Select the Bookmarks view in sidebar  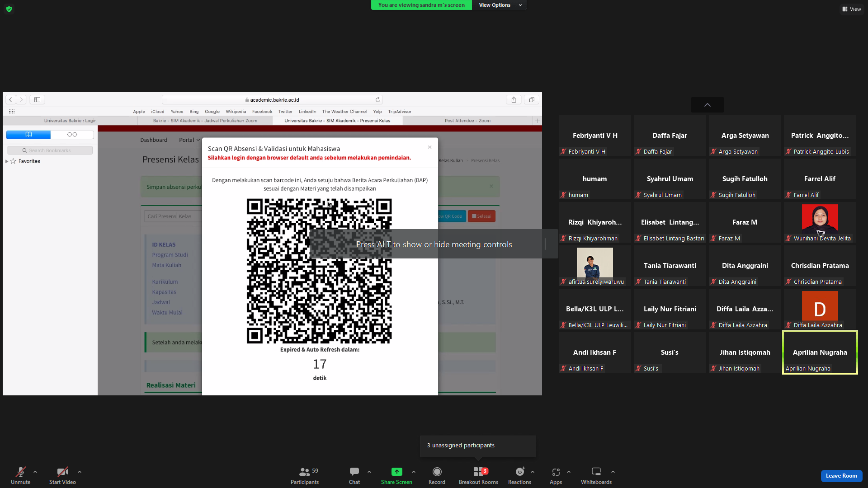pos(28,135)
